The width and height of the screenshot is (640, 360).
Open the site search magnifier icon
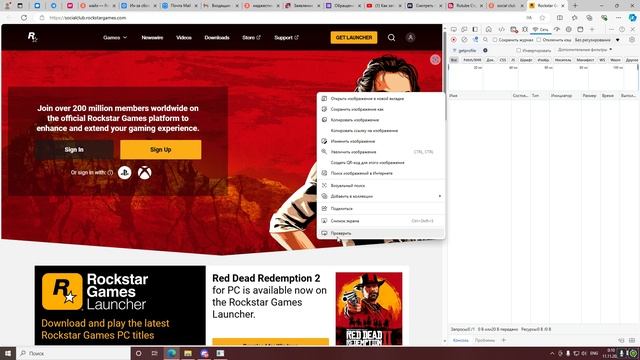tap(391, 38)
